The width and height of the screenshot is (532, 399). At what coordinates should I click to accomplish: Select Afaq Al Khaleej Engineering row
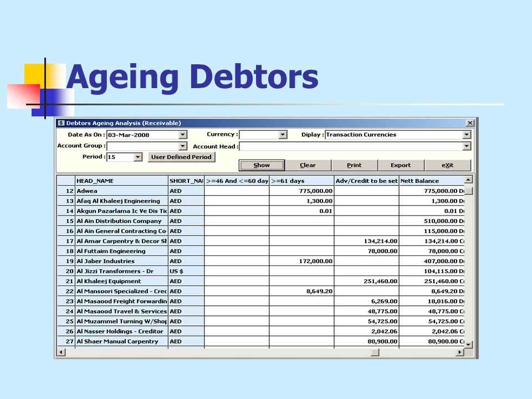tap(260, 201)
